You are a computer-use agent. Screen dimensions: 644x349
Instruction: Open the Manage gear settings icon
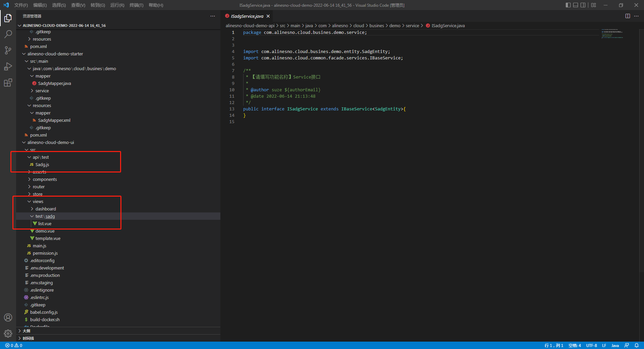8,333
